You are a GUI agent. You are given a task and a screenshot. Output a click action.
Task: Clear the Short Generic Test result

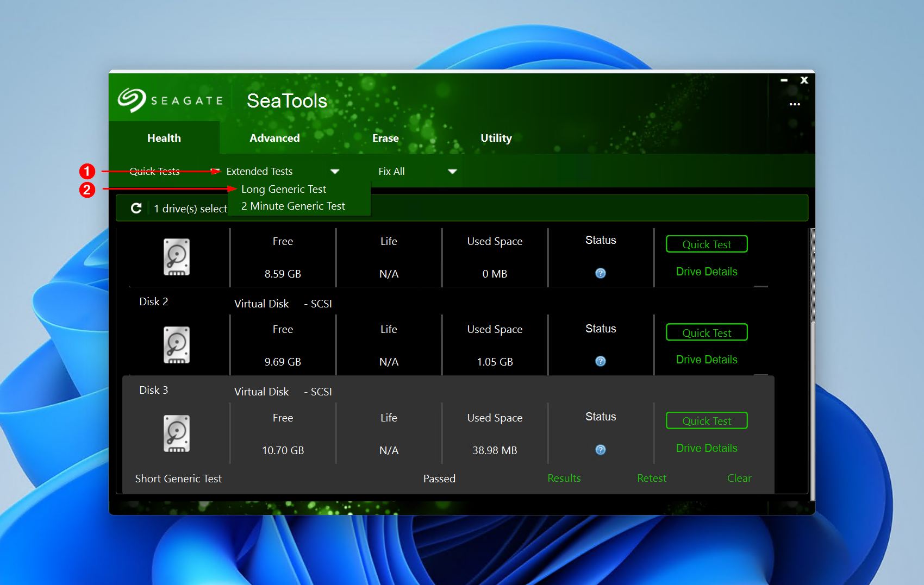coord(739,478)
